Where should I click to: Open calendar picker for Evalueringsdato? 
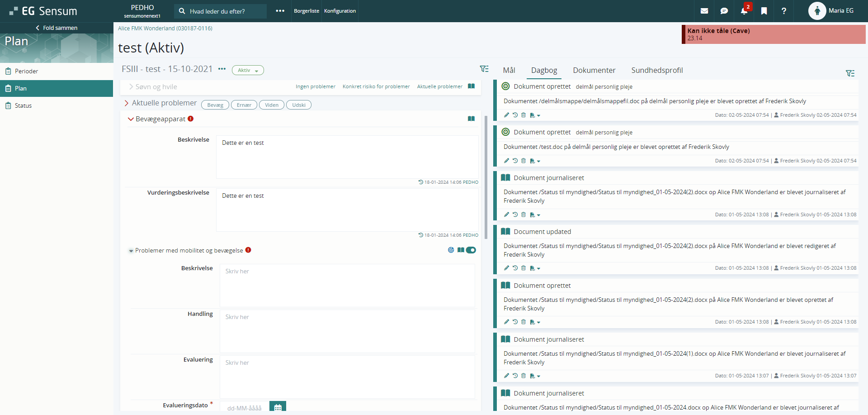(x=278, y=407)
